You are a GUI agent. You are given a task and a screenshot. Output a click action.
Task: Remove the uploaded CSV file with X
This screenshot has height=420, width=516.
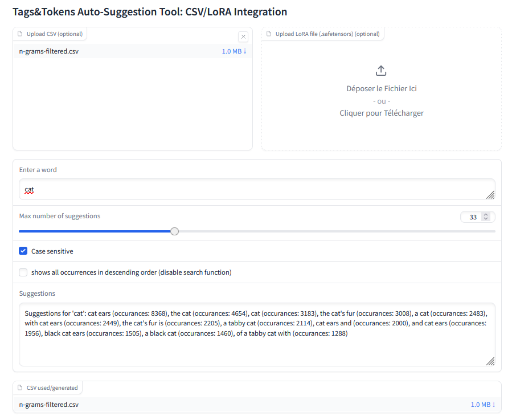(x=243, y=37)
